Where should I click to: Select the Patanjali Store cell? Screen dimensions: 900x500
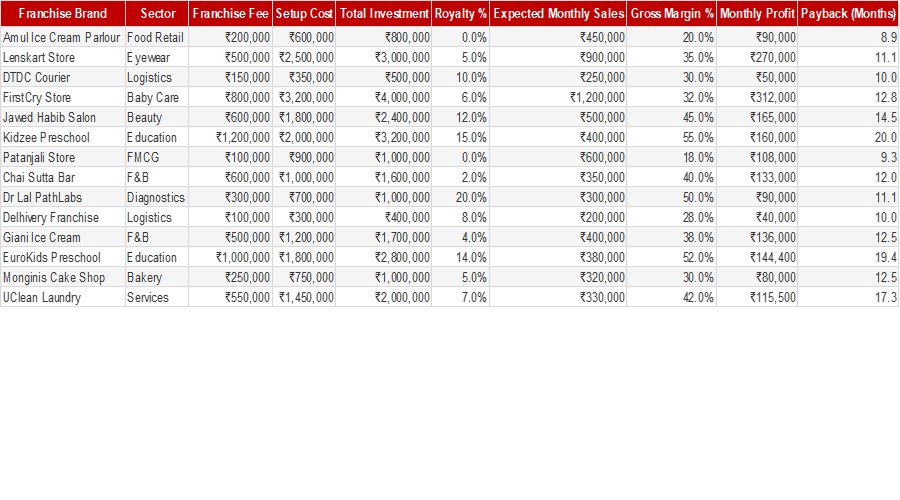(63, 157)
